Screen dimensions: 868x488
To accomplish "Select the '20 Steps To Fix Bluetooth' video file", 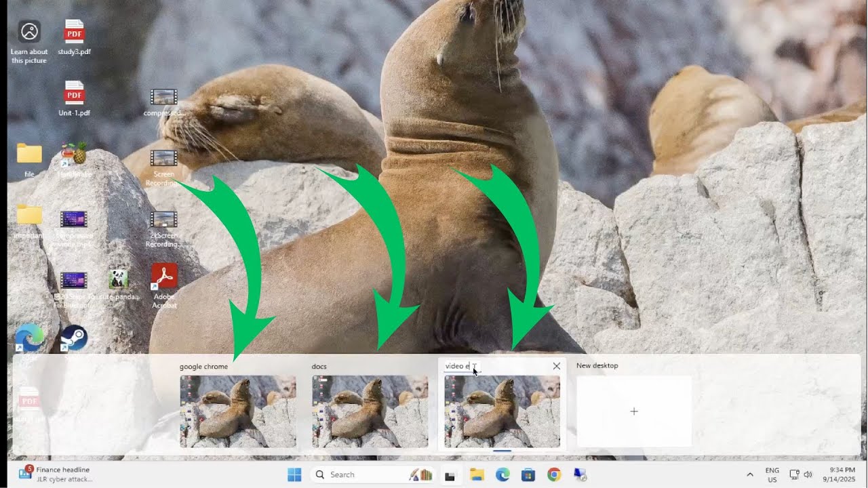I will [x=74, y=289].
